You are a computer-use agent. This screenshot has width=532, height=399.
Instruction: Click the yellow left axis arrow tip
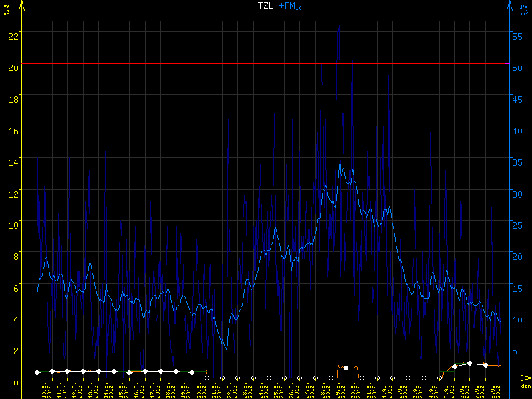pyautogui.click(x=23, y=4)
